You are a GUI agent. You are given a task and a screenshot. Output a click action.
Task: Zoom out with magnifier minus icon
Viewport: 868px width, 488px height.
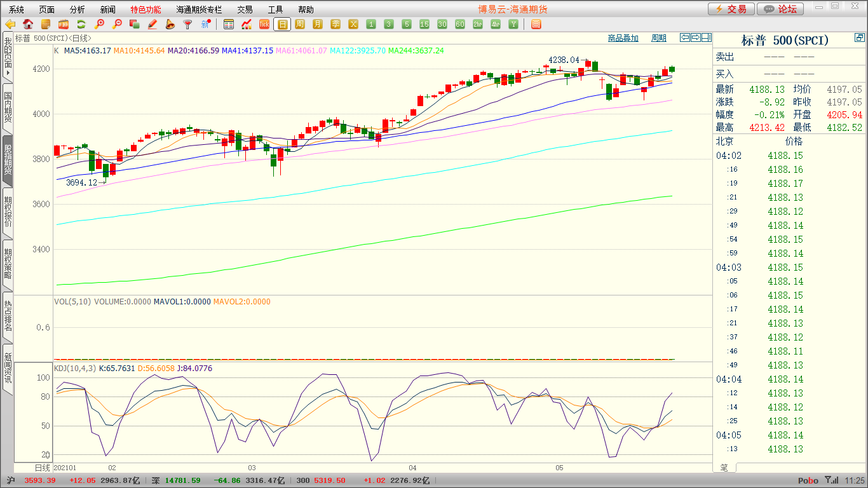[117, 24]
